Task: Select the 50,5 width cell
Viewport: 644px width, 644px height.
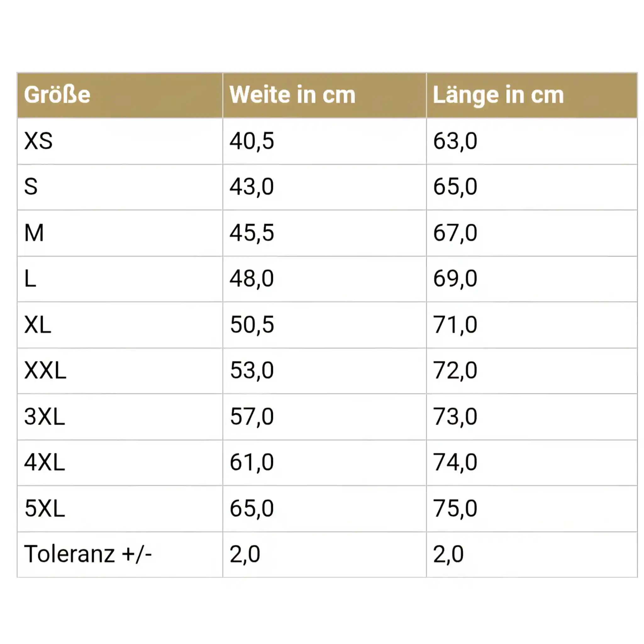Action: [x=252, y=325]
